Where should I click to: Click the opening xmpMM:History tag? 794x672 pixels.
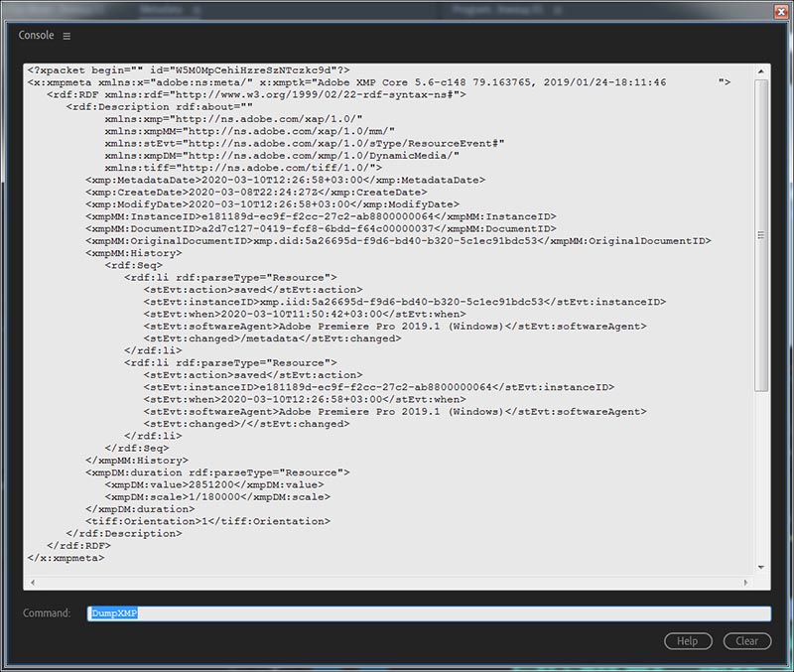[x=134, y=253]
